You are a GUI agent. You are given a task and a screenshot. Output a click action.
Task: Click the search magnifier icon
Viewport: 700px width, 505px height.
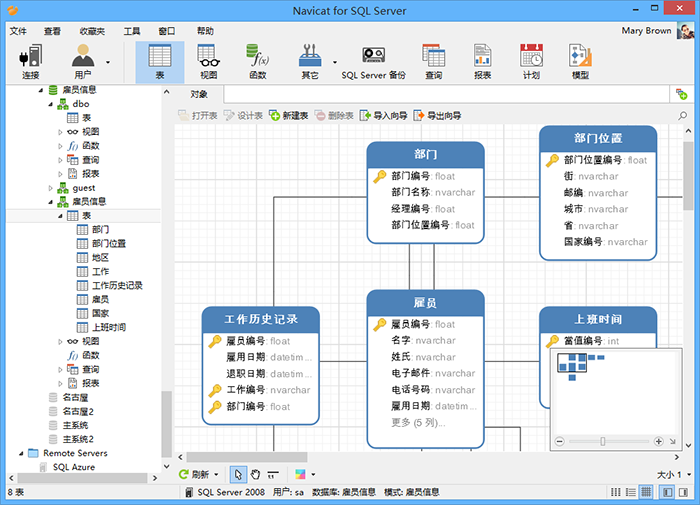pyautogui.click(x=683, y=116)
